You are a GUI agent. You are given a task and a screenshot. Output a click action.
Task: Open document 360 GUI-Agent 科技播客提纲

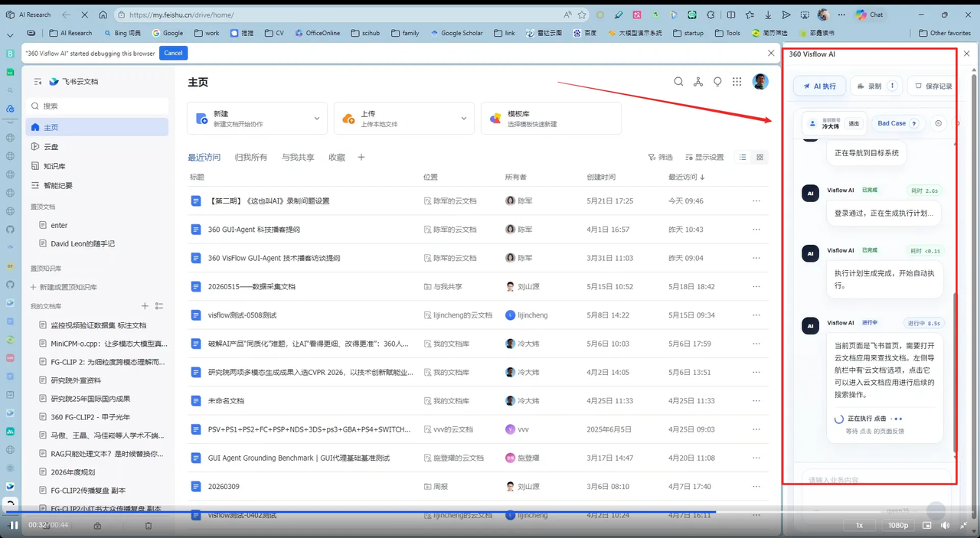coord(253,230)
